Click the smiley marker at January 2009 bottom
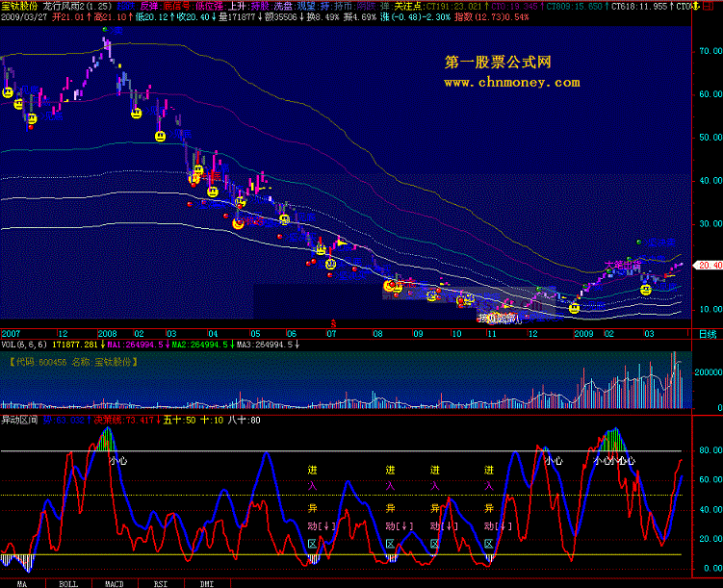The image size is (723, 588). 574,308
